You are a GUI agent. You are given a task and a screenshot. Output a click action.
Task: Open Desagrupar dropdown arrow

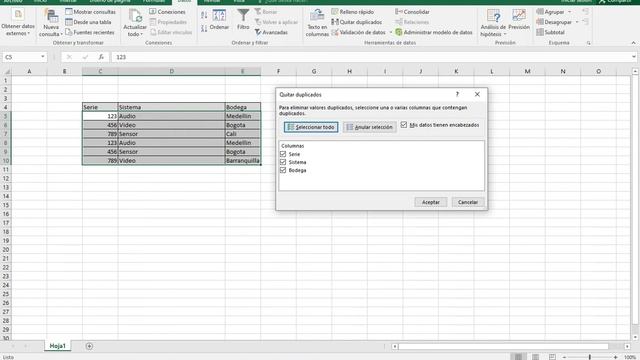tap(577, 22)
